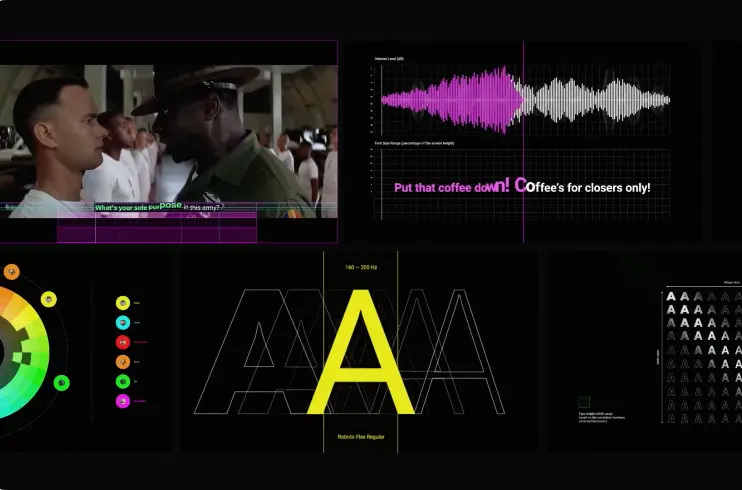Click the magenta emotion icon in the legend
This screenshot has height=490, width=742.
(x=122, y=401)
